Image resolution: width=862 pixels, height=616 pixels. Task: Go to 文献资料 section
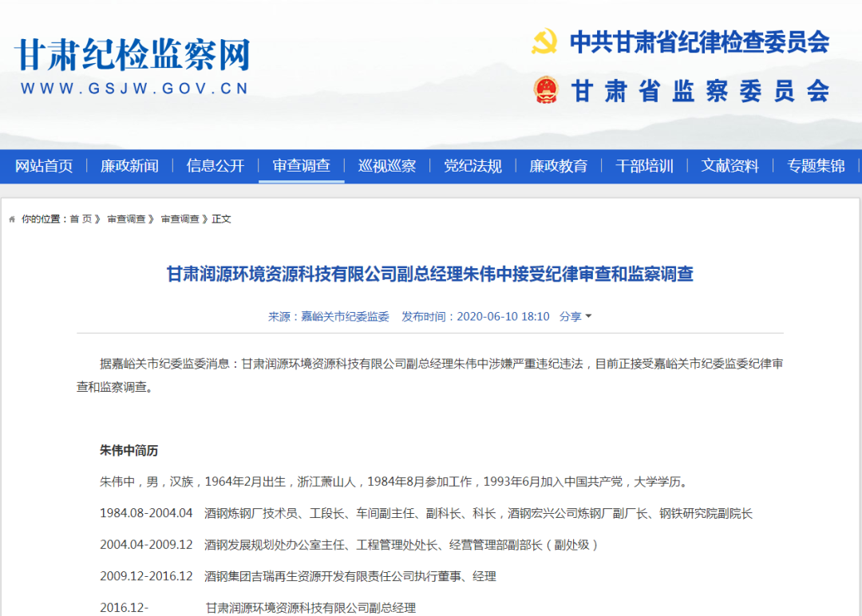point(730,166)
